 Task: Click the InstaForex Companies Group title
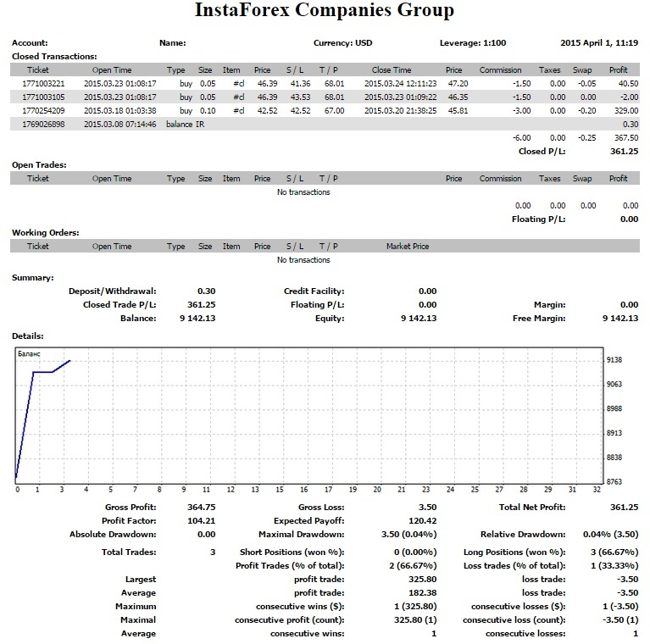pos(325,10)
